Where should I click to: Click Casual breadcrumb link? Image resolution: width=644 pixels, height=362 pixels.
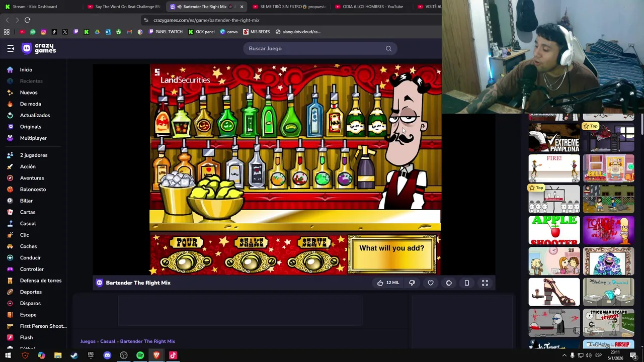pos(108,341)
